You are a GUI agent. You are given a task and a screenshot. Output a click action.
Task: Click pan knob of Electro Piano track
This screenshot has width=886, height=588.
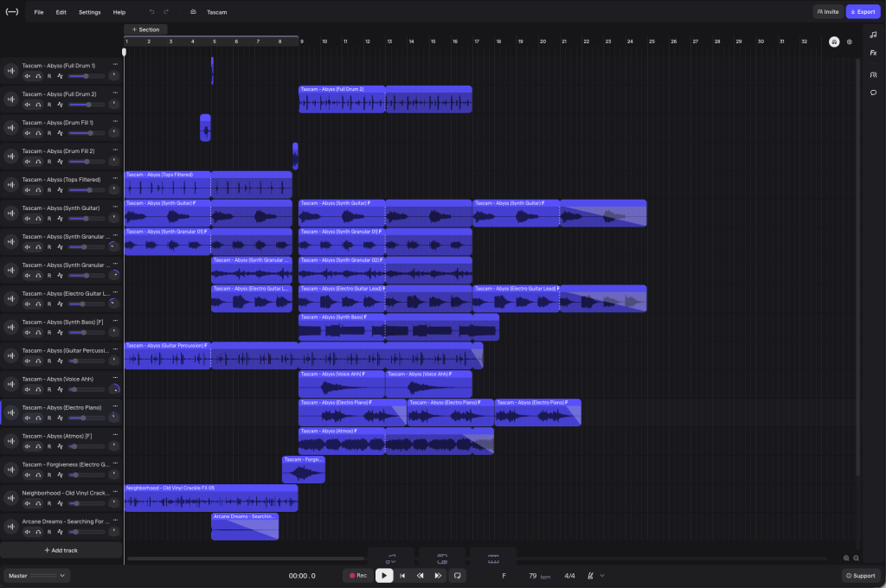point(113,418)
